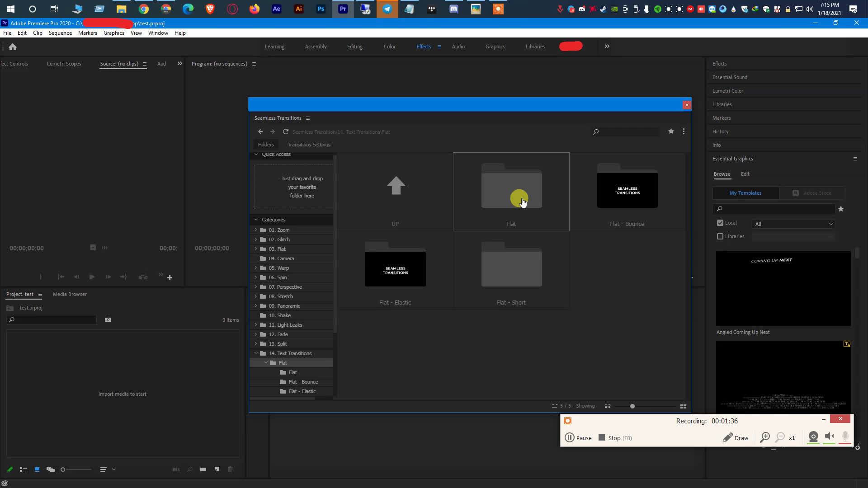Open the Essential Sound panel
The width and height of the screenshot is (868, 488).
730,77
